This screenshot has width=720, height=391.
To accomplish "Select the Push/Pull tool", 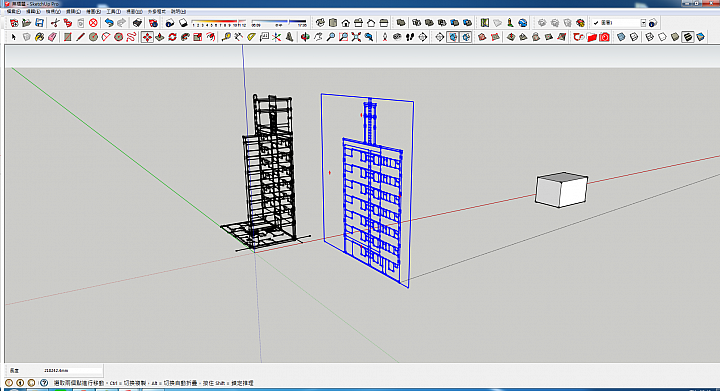I will (x=160, y=37).
